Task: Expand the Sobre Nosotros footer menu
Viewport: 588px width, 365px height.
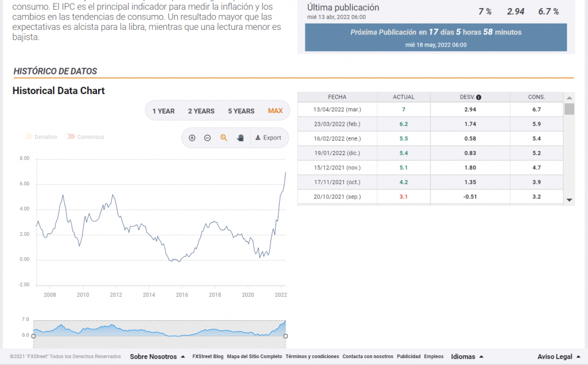Action: (x=157, y=356)
